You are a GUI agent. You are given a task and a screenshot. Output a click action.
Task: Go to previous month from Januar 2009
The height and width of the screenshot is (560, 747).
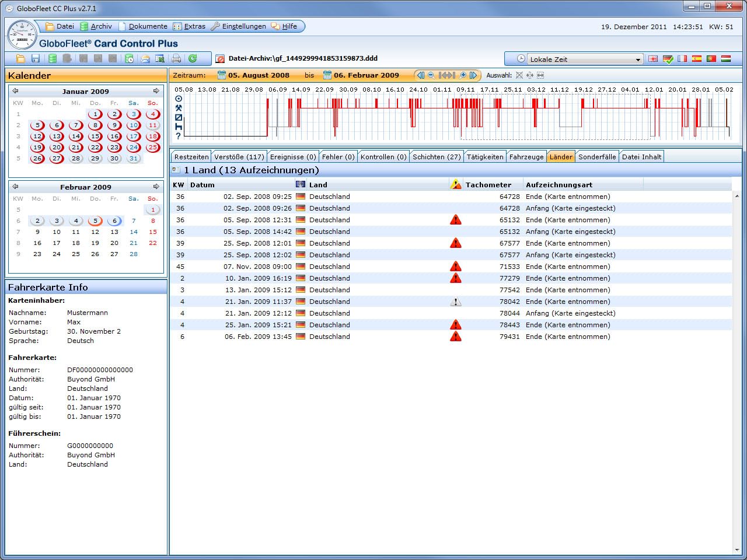pyautogui.click(x=15, y=91)
